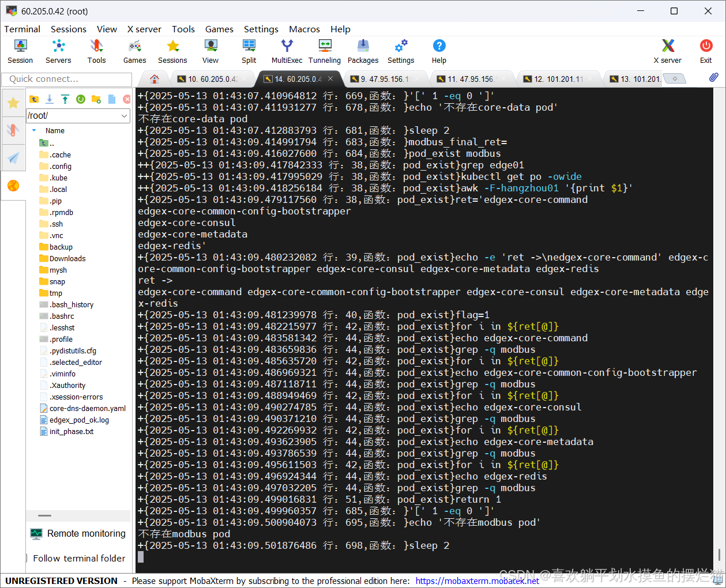Open the home tab icon
This screenshot has width=726, height=588.
154,79
